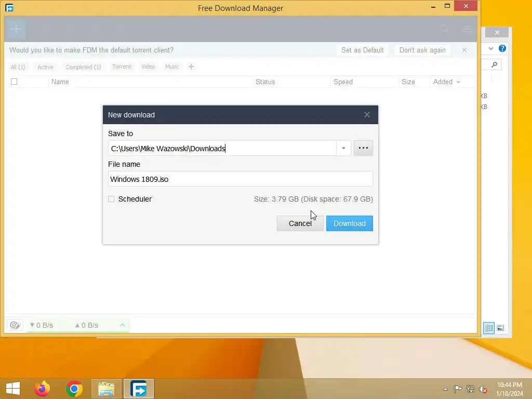Open the FDM search icon
Viewport: 532px width, 399px height.
(x=445, y=29)
